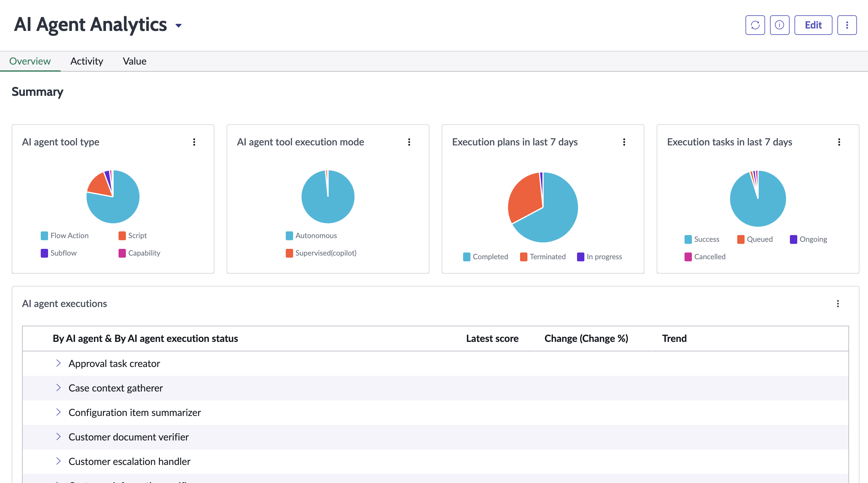Expand the Approval task creator row
The height and width of the screenshot is (483, 868).
click(58, 363)
